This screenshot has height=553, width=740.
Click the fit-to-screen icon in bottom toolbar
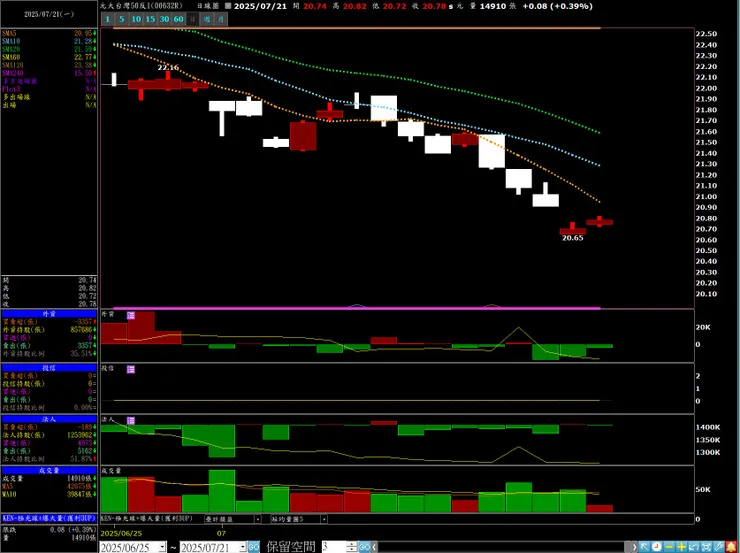pyautogui.click(x=706, y=547)
